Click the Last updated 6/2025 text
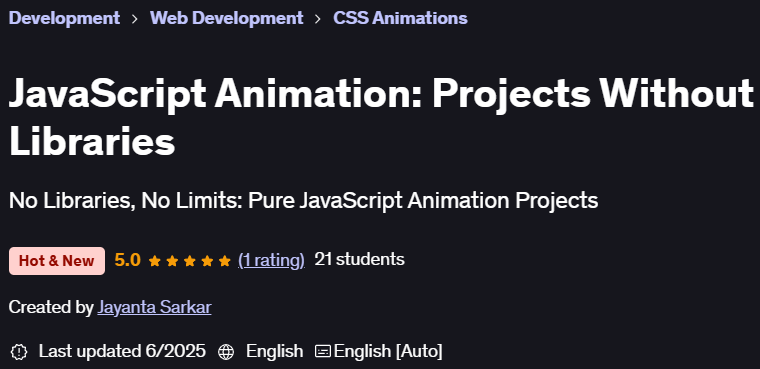Screen dimensions: 760x369 pyautogui.click(x=122, y=351)
